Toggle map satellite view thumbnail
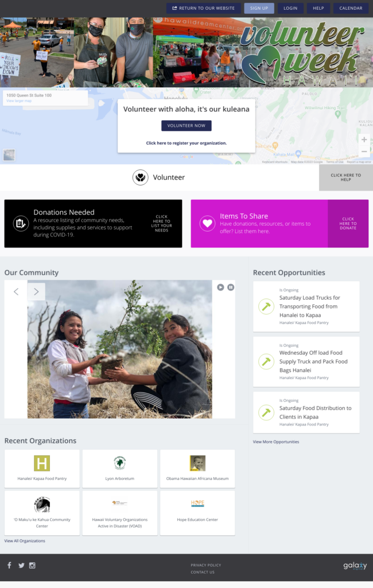This screenshot has width=373, height=588. 9,155
